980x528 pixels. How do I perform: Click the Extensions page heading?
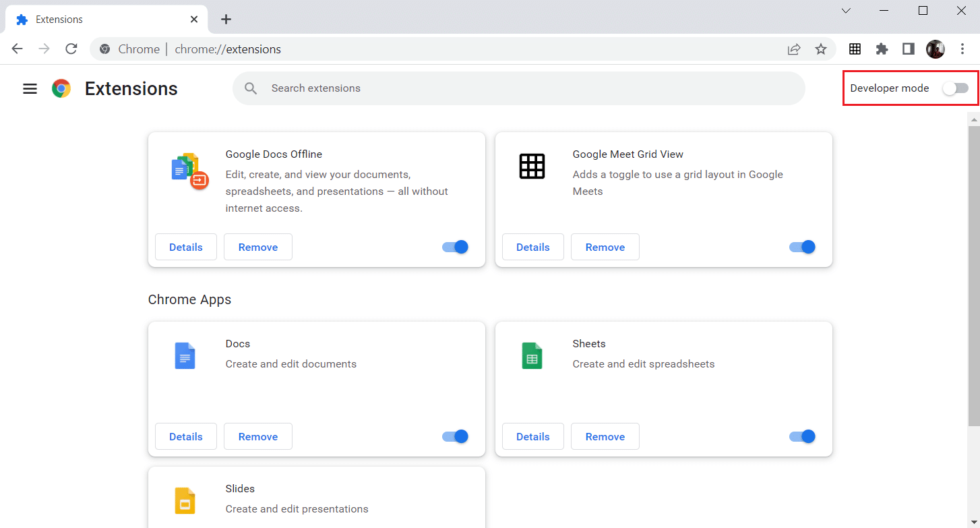[131, 88]
